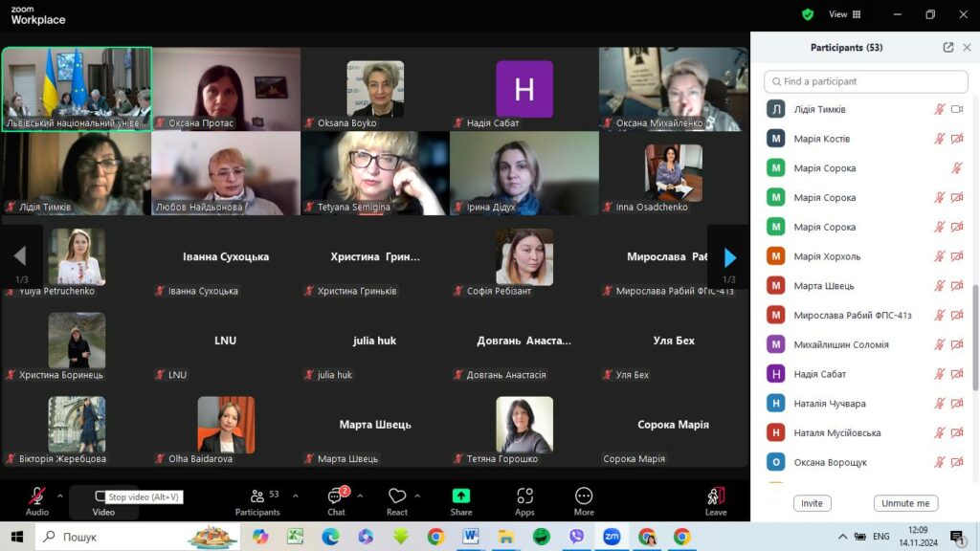980x551 pixels.
Task: Toggle the Video camera on/off
Action: [103, 496]
